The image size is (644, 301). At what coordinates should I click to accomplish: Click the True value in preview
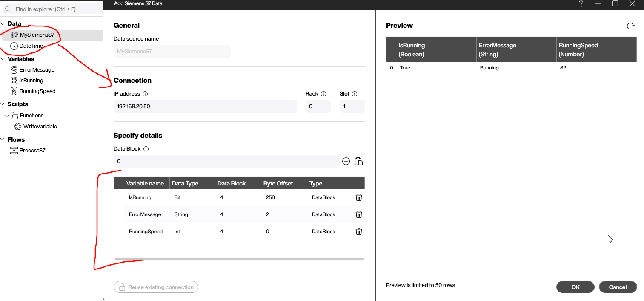(x=405, y=68)
